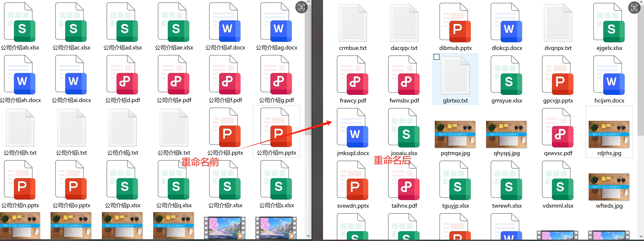Click the qxwvsc.pdf file icon

coord(558,128)
